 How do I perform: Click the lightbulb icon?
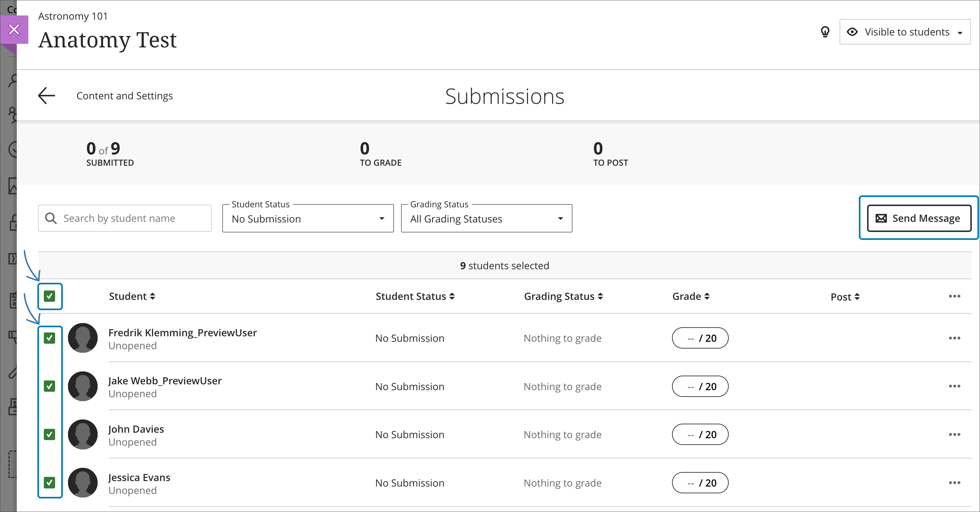click(x=825, y=32)
